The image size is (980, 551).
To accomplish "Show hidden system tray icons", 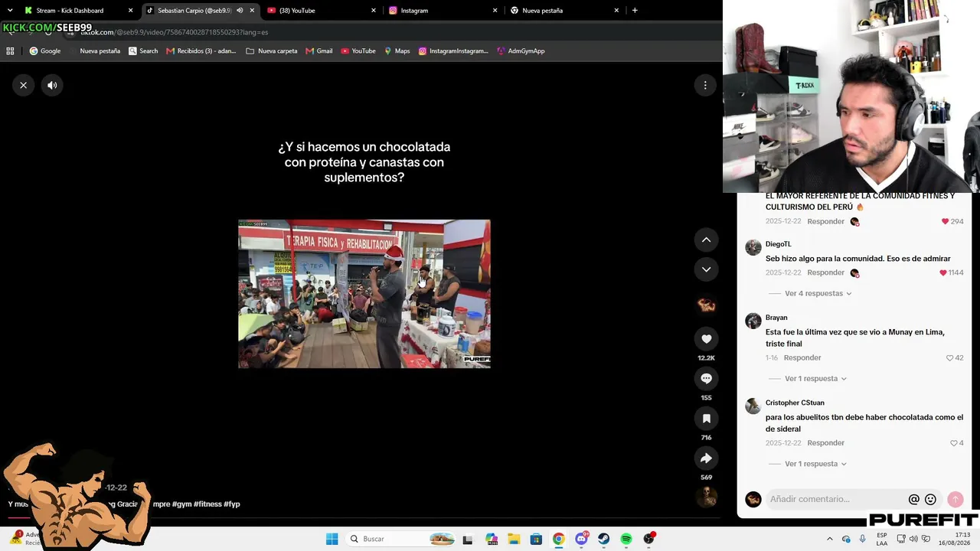I will coord(830,539).
